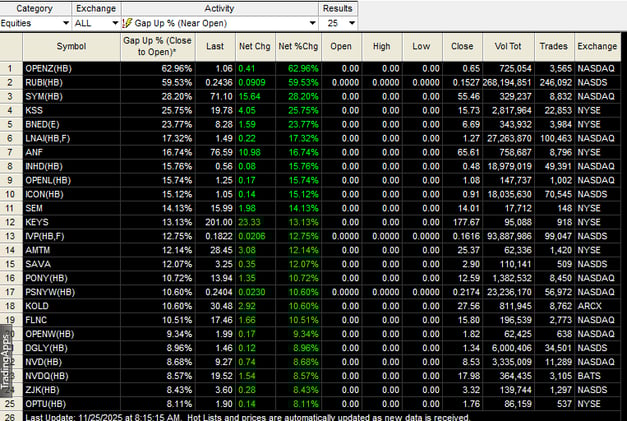
Task: Select the RUBI(HB) symbol
Action: click(44, 82)
